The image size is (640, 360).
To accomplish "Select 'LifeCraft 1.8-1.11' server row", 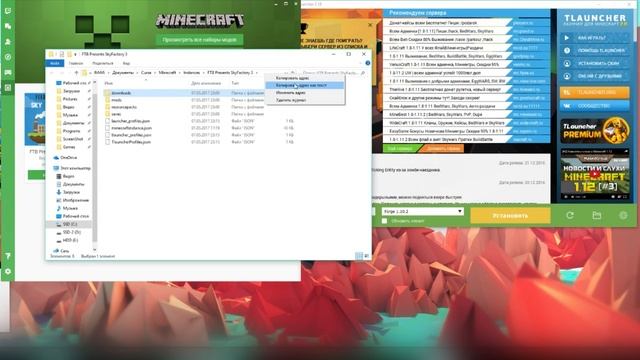I will 467,48.
